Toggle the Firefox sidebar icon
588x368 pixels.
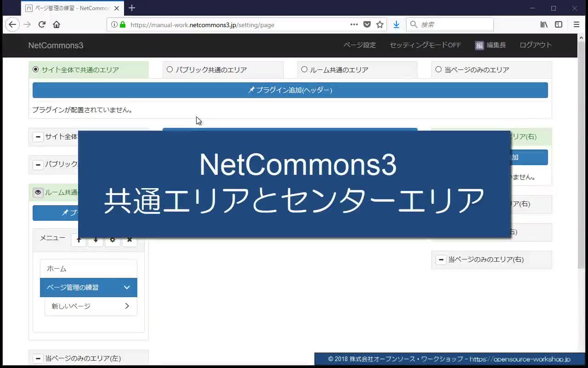point(559,24)
